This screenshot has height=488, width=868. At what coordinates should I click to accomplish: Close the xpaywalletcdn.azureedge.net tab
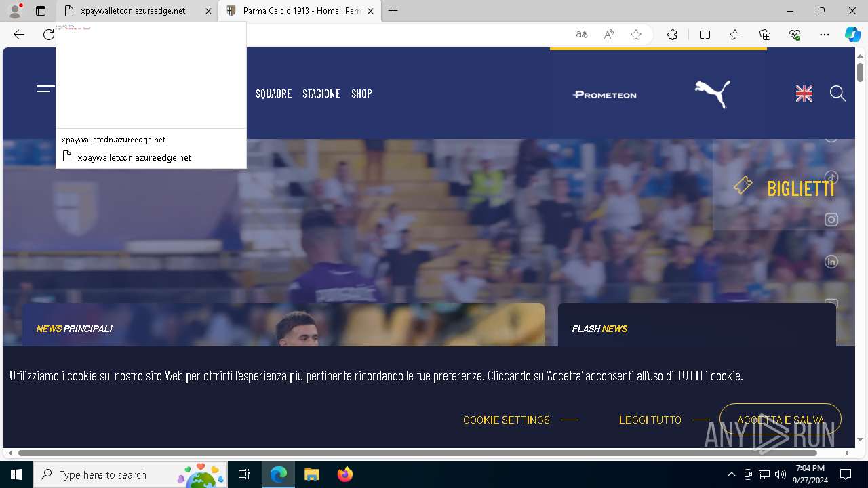(x=208, y=11)
